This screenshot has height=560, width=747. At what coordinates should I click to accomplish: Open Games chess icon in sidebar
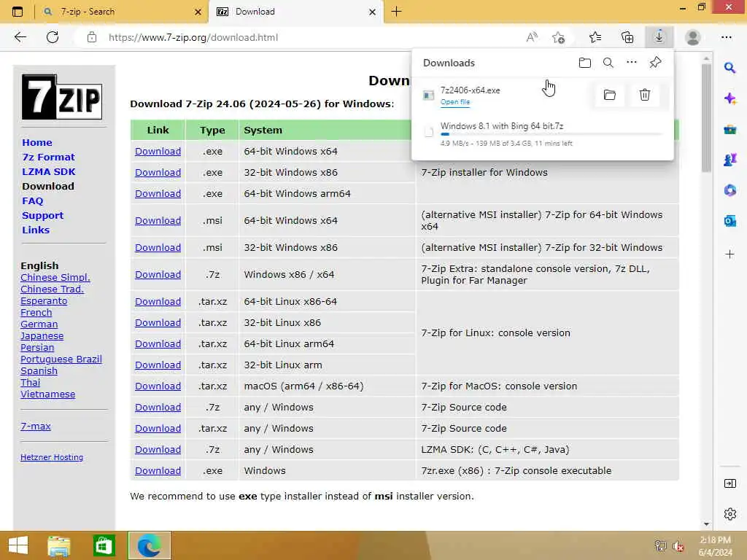(x=729, y=160)
